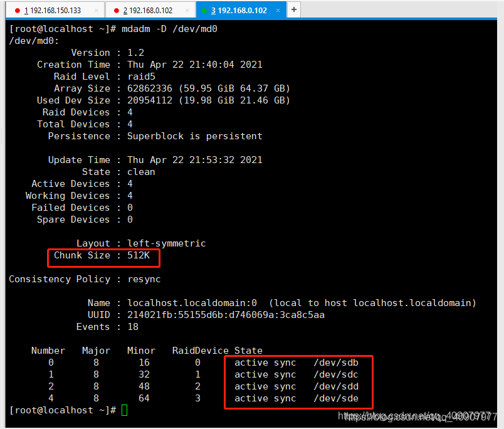The width and height of the screenshot is (504, 429).
Task: Click 'active sync' state for /dev/sde
Action: (x=266, y=398)
